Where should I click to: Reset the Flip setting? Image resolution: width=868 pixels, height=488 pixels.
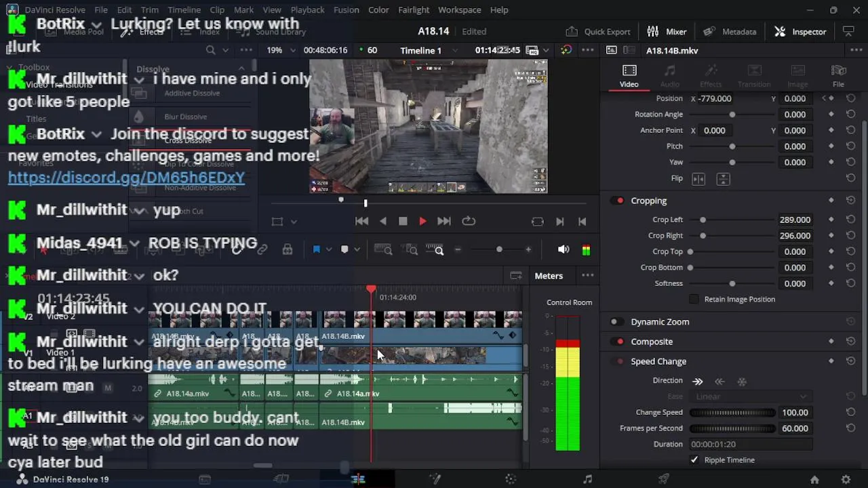pyautogui.click(x=850, y=178)
